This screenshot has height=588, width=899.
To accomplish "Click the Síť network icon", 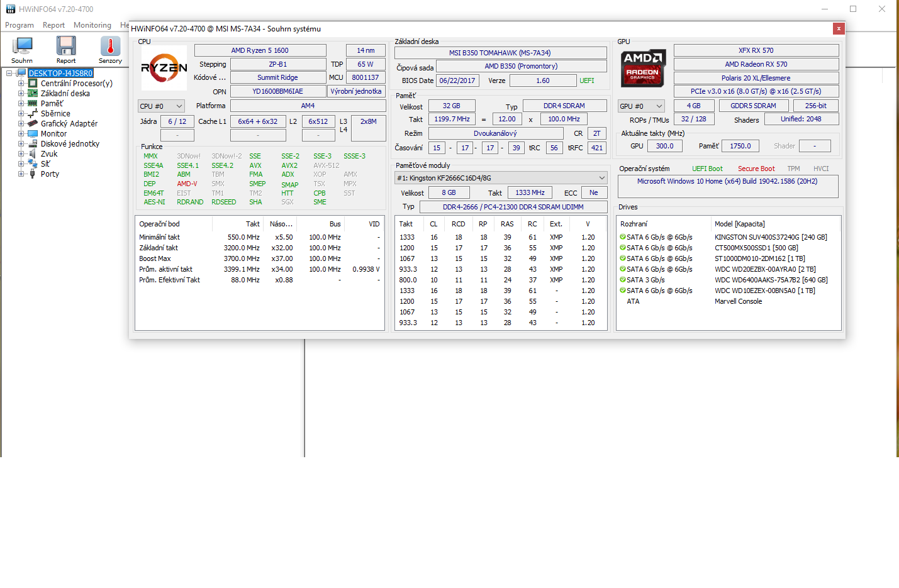I will 33,164.
